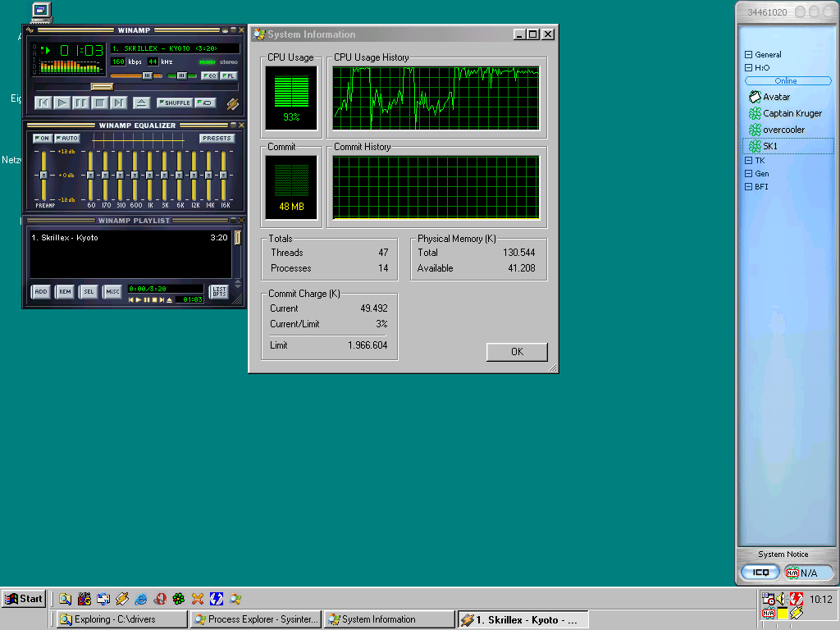Launch Opera from quick launch
The width and height of the screenshot is (840, 630).
[x=160, y=599]
